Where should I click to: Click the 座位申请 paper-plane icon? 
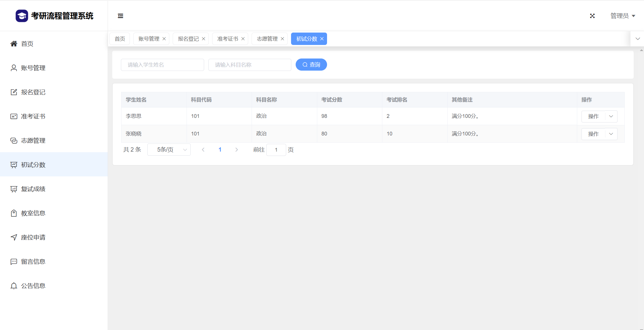coord(14,237)
